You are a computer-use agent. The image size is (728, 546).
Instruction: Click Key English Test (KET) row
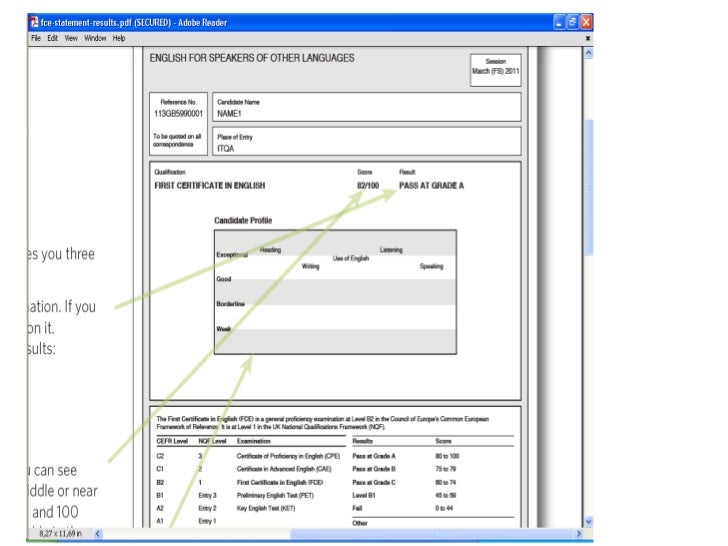[266, 508]
